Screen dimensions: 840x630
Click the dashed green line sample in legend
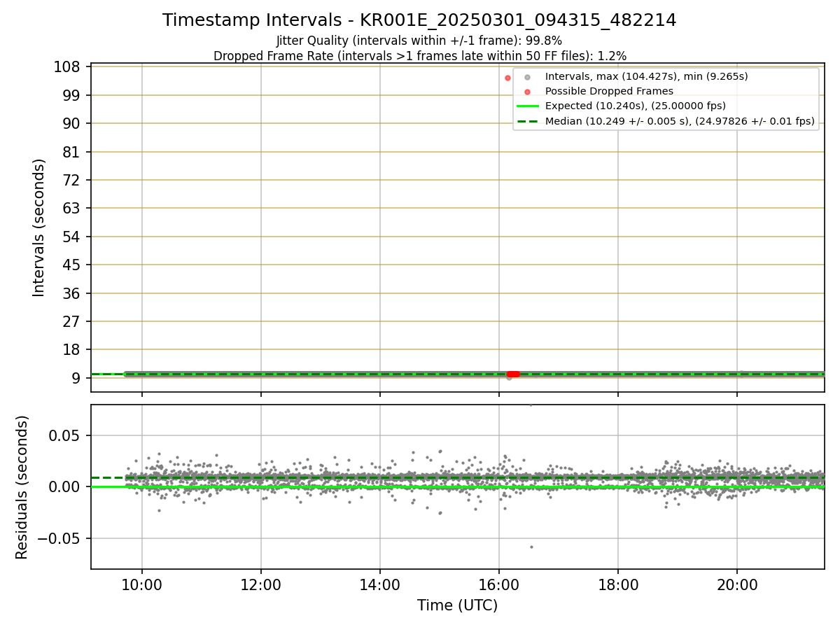point(528,121)
